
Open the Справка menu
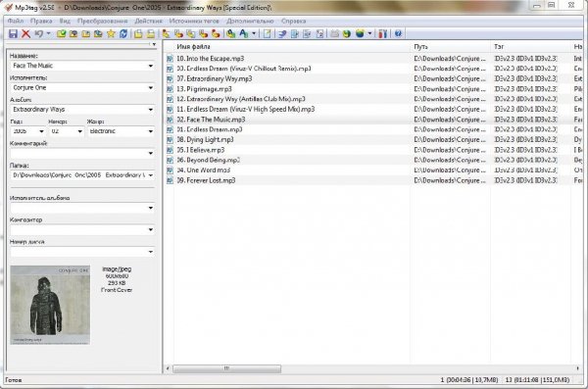click(x=294, y=21)
